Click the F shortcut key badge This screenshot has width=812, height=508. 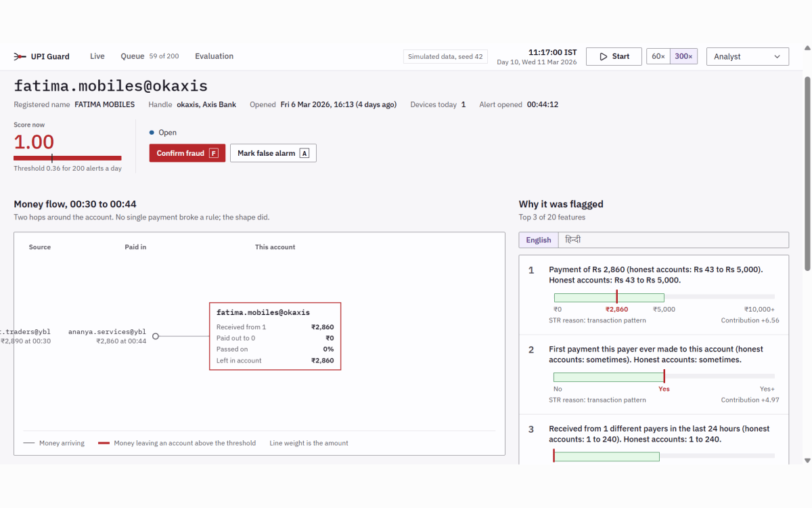[213, 153]
